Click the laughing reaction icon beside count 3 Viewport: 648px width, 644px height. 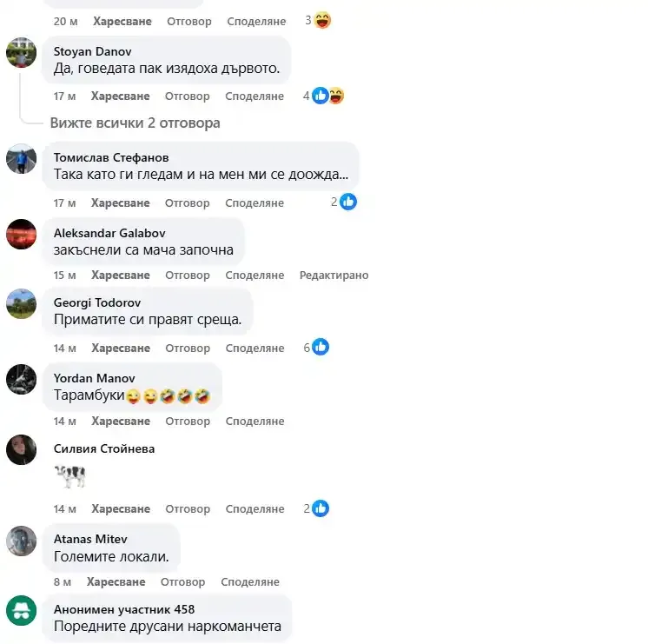322,20
